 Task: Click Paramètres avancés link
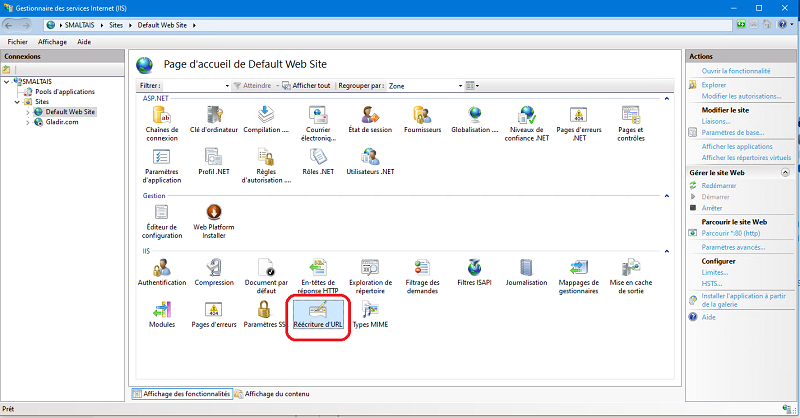pos(733,247)
